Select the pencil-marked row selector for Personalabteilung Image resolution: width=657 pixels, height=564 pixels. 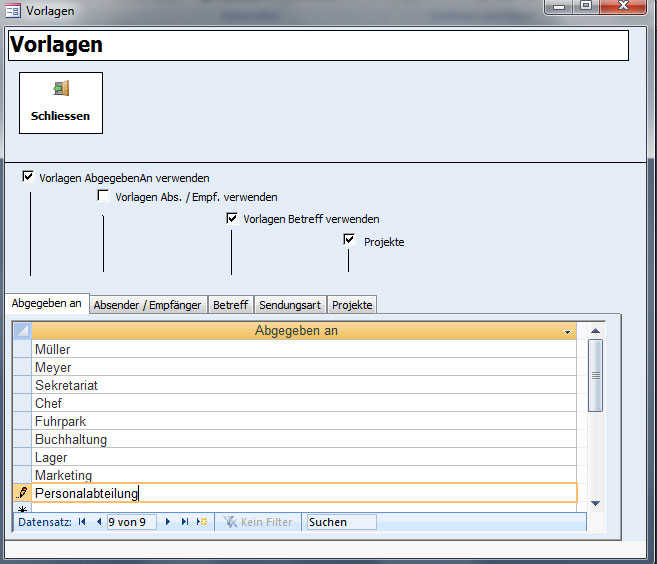pos(22,493)
